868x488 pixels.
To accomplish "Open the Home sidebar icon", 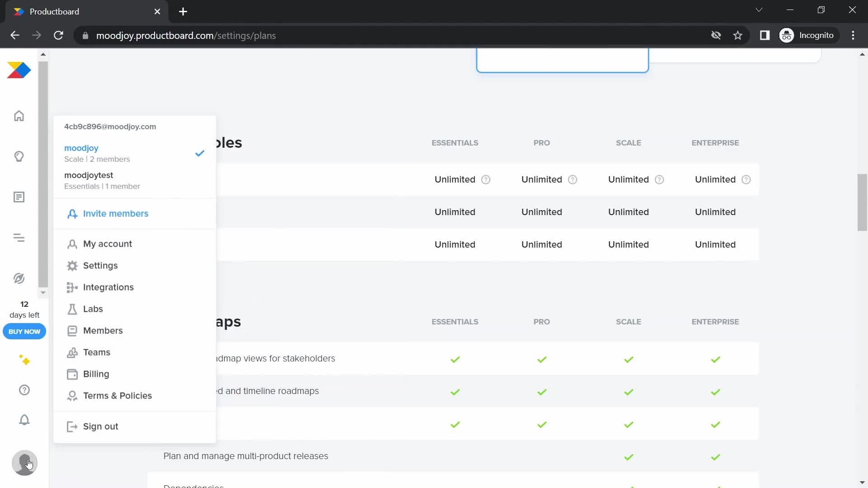I will pos(19,116).
